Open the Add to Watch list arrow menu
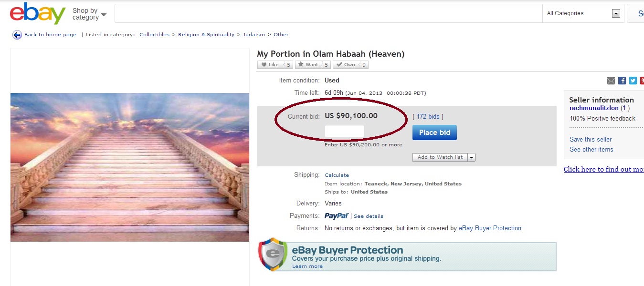The width and height of the screenshot is (644, 286). pyautogui.click(x=471, y=157)
